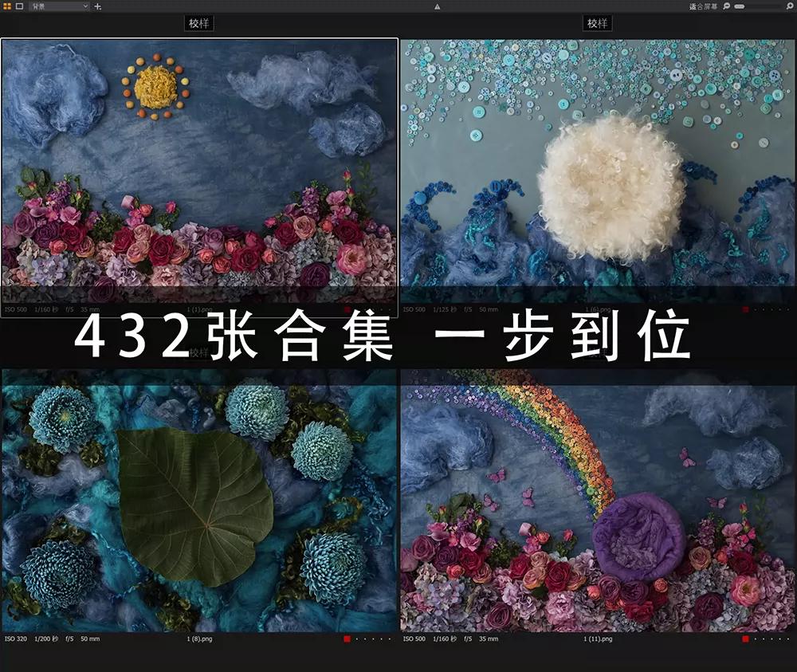This screenshot has width=797, height=672.
Task: Switch to single-view mode icon
Action: [x=19, y=6]
